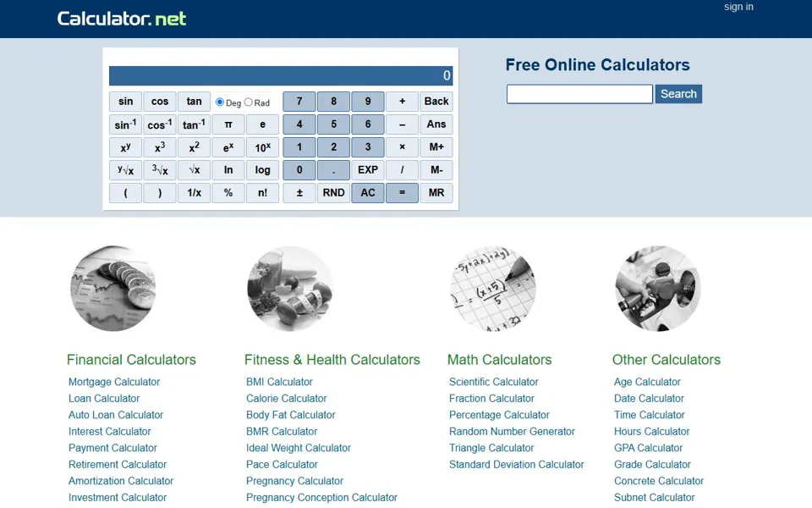Open the Mortgage Calculator link
Screen dimensions: 812x508
pos(114,382)
